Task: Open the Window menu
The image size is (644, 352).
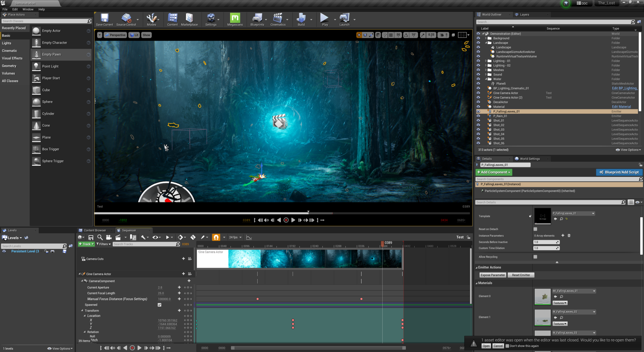Action: click(28, 9)
